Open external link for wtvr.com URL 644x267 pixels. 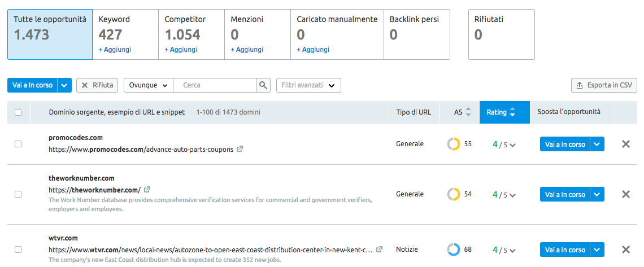pos(380,250)
